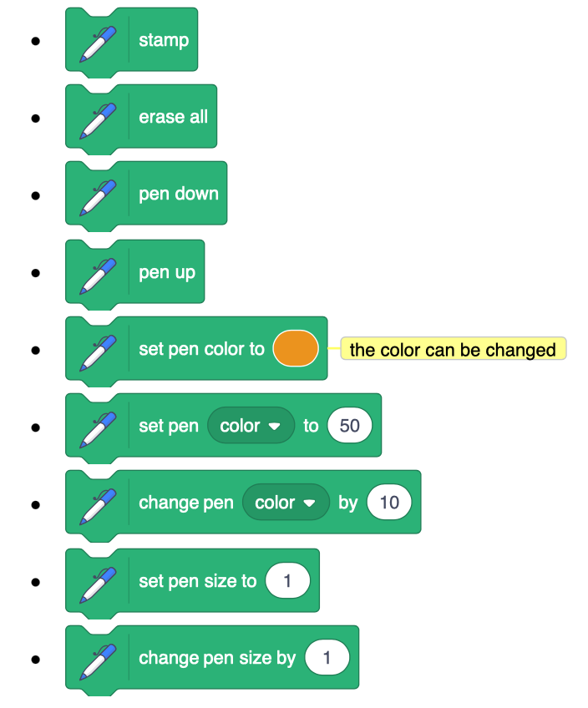This screenshot has width=588, height=708.
Task: Click the pen icon on pen up block
Action: 98,276
